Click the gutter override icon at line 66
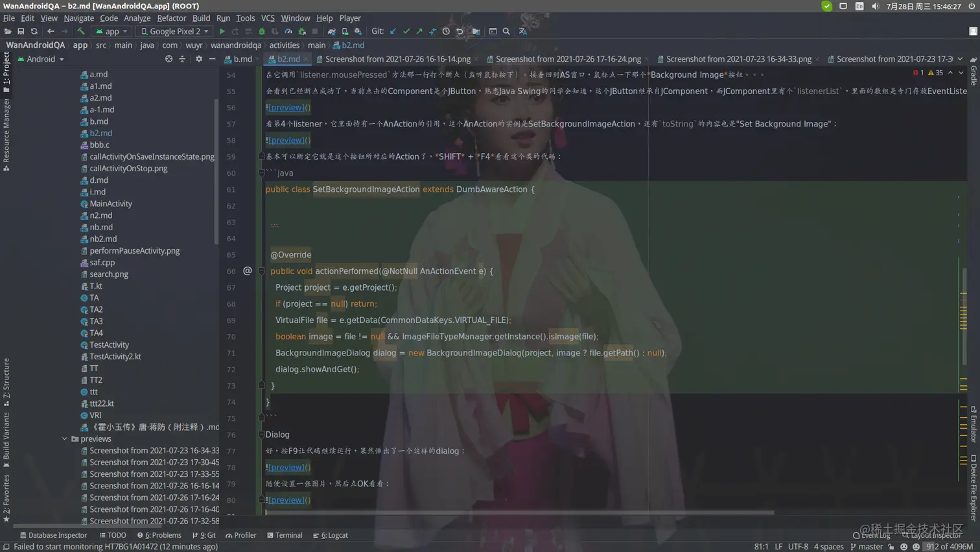 coord(248,270)
